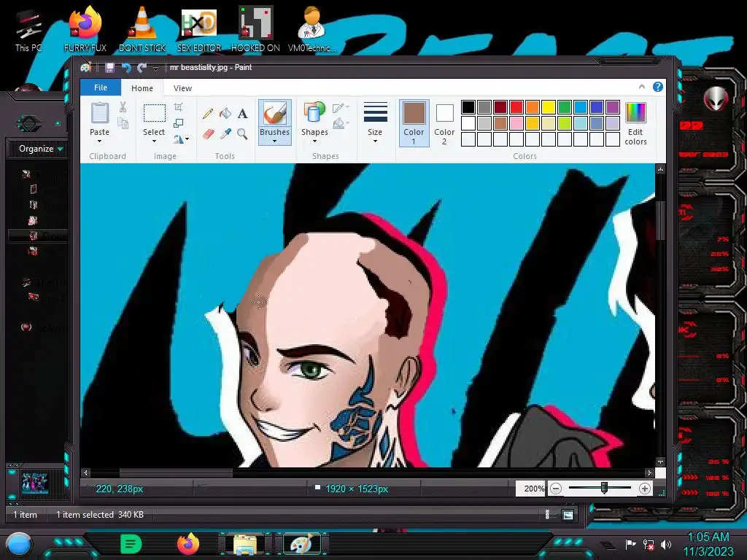This screenshot has width=747, height=560.
Task: Click image thumbnail in Explorer preview
Action: (34, 483)
